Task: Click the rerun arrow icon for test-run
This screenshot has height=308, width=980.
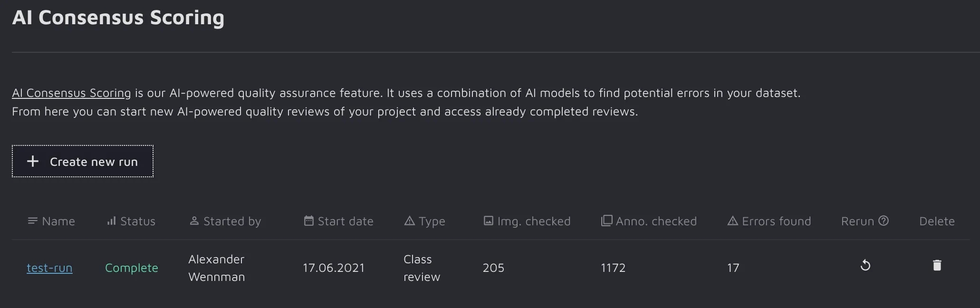Action: coord(865,265)
